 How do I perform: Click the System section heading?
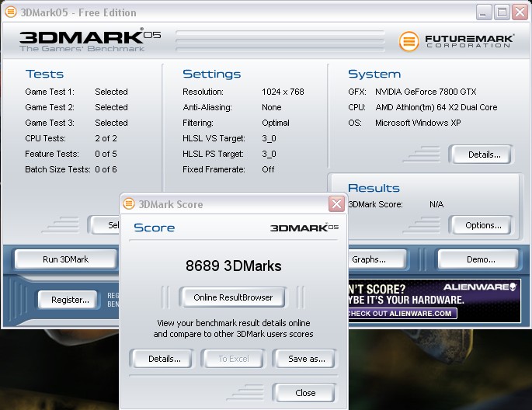coord(374,74)
